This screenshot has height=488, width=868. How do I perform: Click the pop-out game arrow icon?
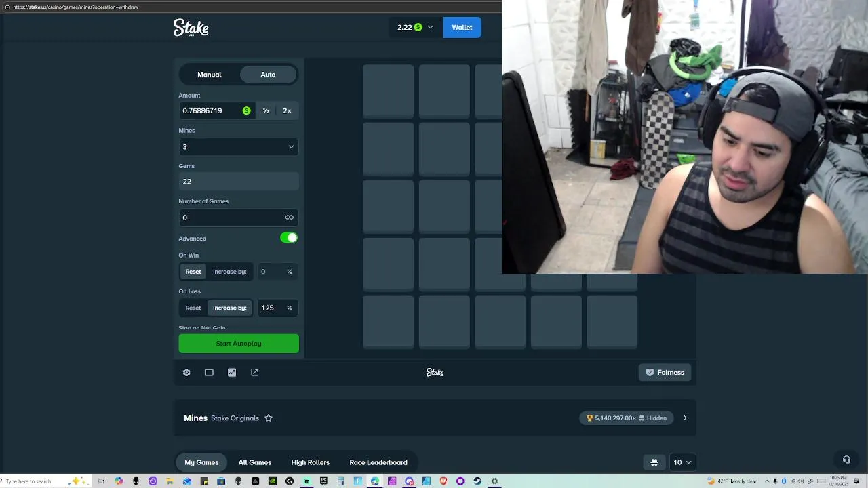(254, 372)
